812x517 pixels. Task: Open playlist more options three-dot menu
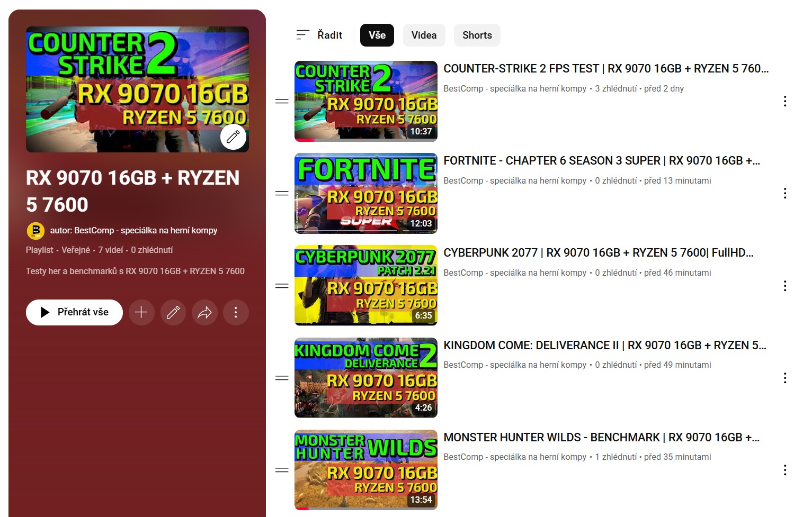(236, 312)
